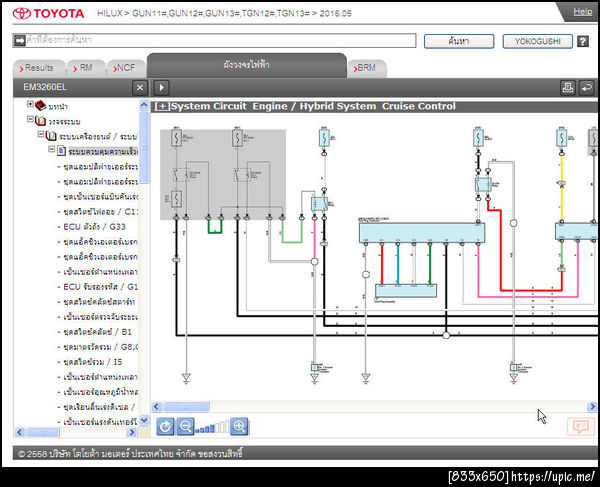Viewport: 600px width, 487px height.
Task: Click the diagram scroll left arrow
Action: pyautogui.click(x=157, y=406)
